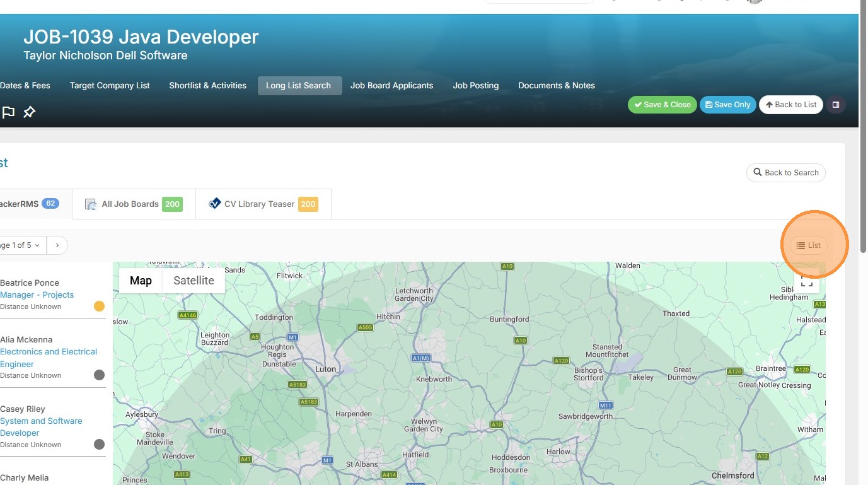Select the Long List Search tab

[299, 86]
